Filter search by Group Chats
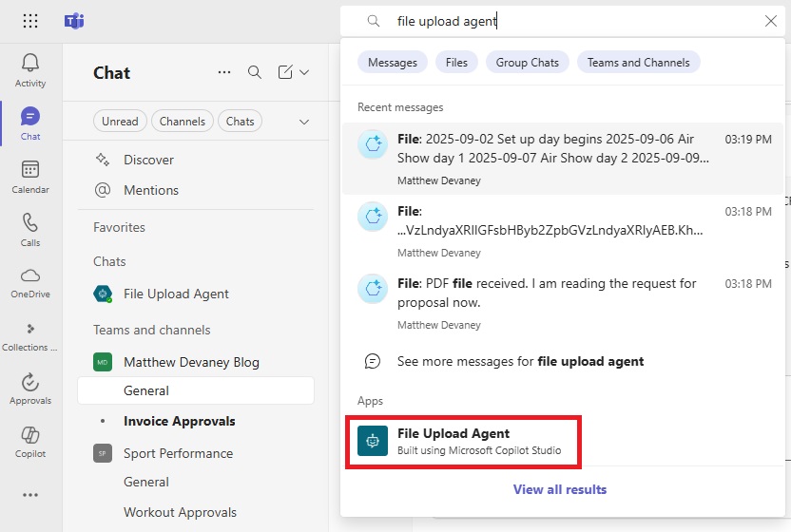The width and height of the screenshot is (791, 532). click(x=527, y=62)
